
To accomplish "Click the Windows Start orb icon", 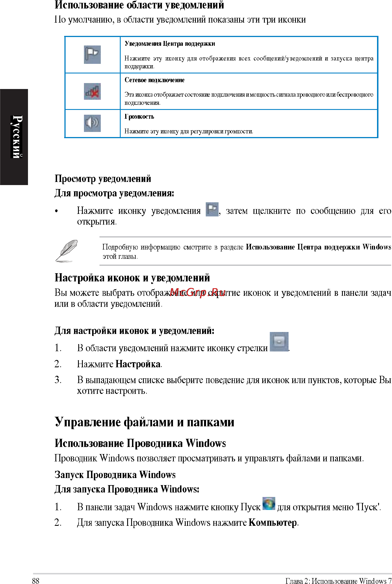I will 268,503.
